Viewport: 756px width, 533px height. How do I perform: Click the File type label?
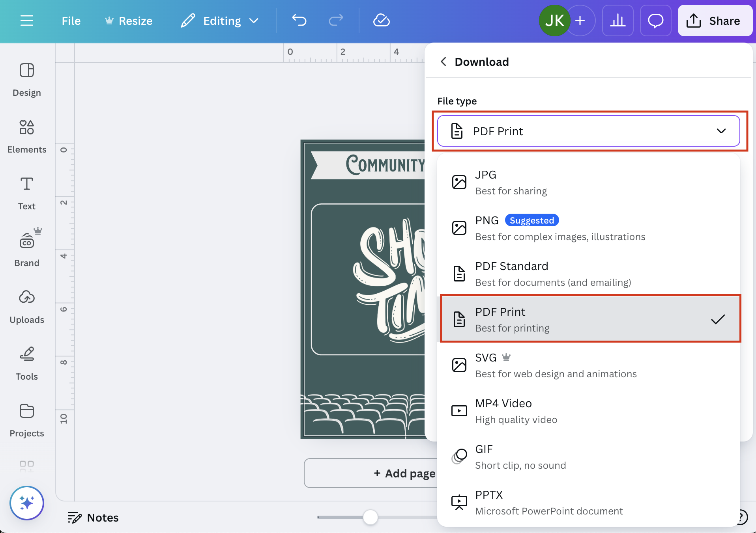pyautogui.click(x=457, y=101)
